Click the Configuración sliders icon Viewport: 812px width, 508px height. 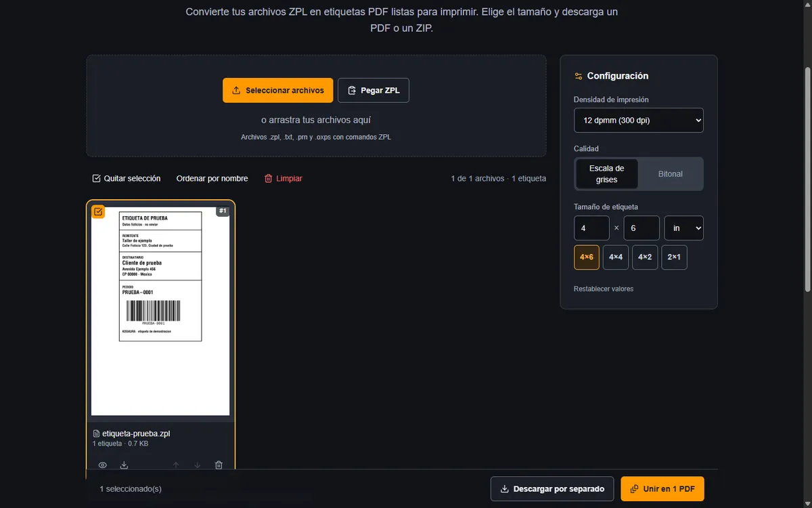point(579,77)
